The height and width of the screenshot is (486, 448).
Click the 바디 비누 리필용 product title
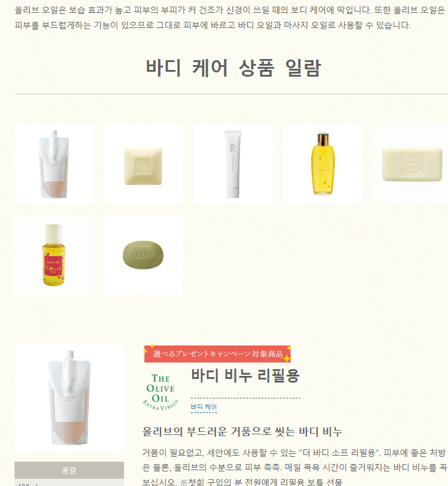pos(246,375)
